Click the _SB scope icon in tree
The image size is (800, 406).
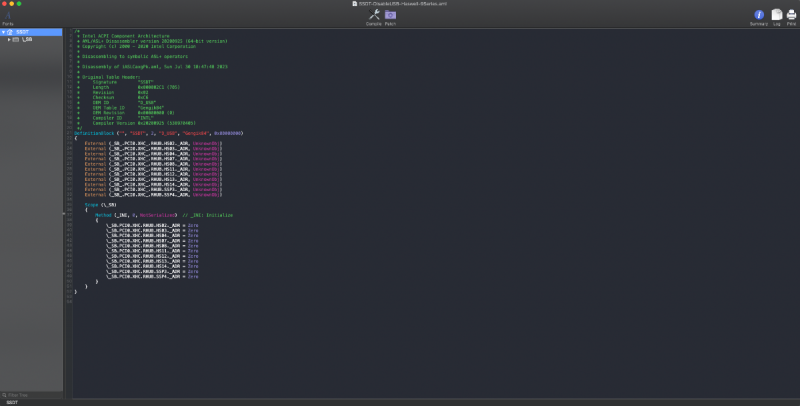16,39
